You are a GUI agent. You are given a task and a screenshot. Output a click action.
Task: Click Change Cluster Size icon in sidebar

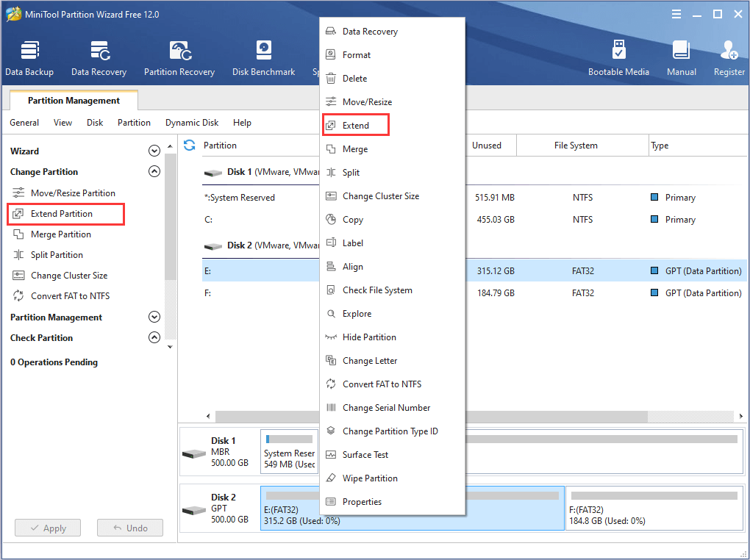[18, 275]
